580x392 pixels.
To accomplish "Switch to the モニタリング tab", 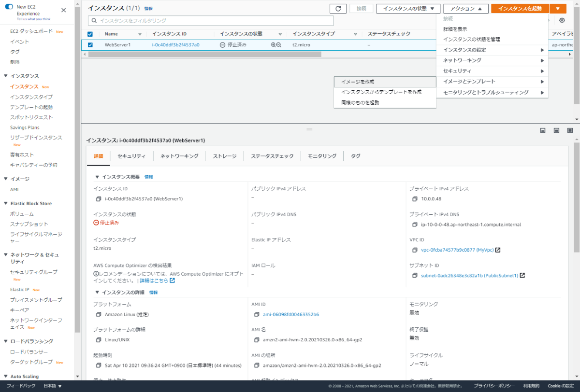I will 322,156.
